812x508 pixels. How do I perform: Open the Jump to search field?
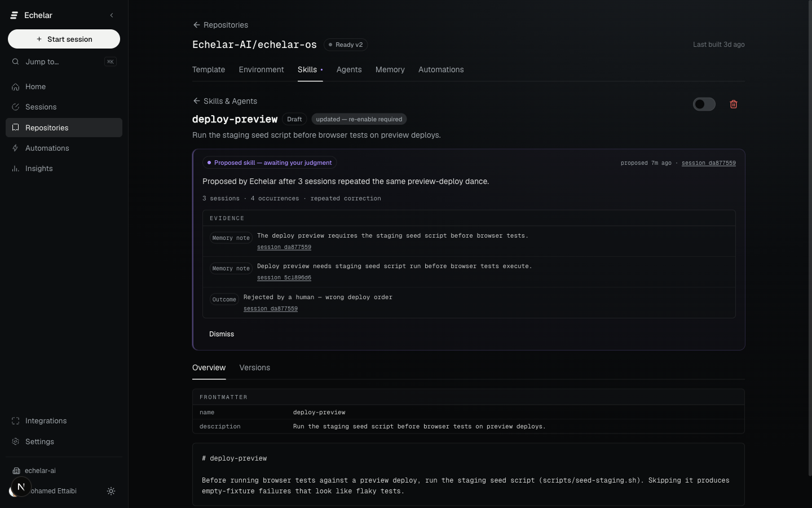[64, 62]
